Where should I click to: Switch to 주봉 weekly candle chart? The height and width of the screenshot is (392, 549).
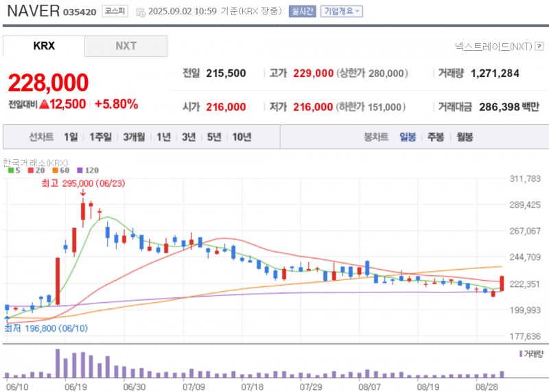[436, 137]
